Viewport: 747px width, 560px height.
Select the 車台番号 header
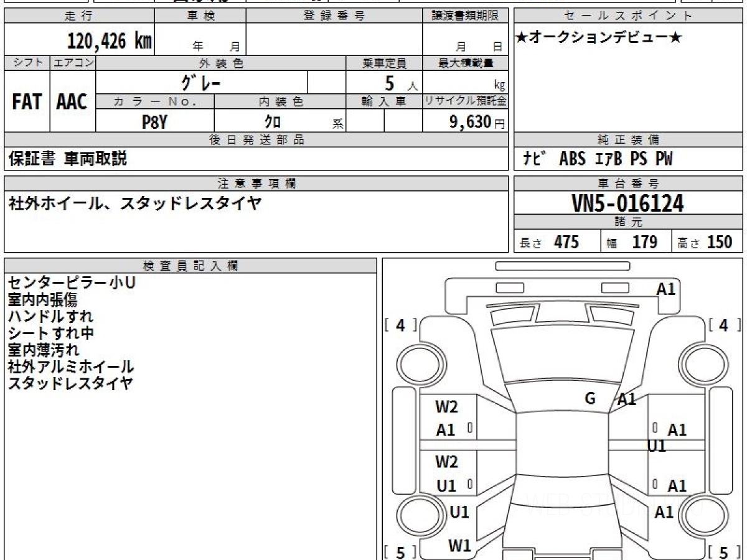[x=628, y=184]
